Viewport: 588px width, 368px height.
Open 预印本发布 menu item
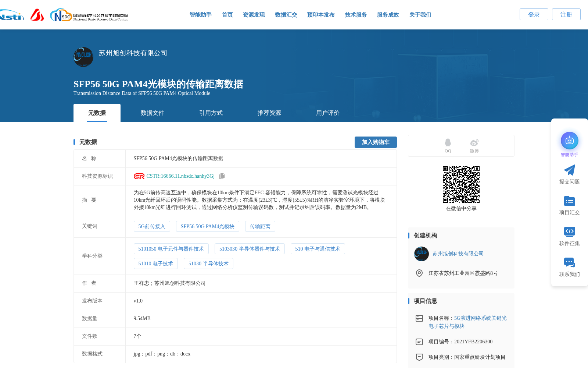tap(321, 15)
